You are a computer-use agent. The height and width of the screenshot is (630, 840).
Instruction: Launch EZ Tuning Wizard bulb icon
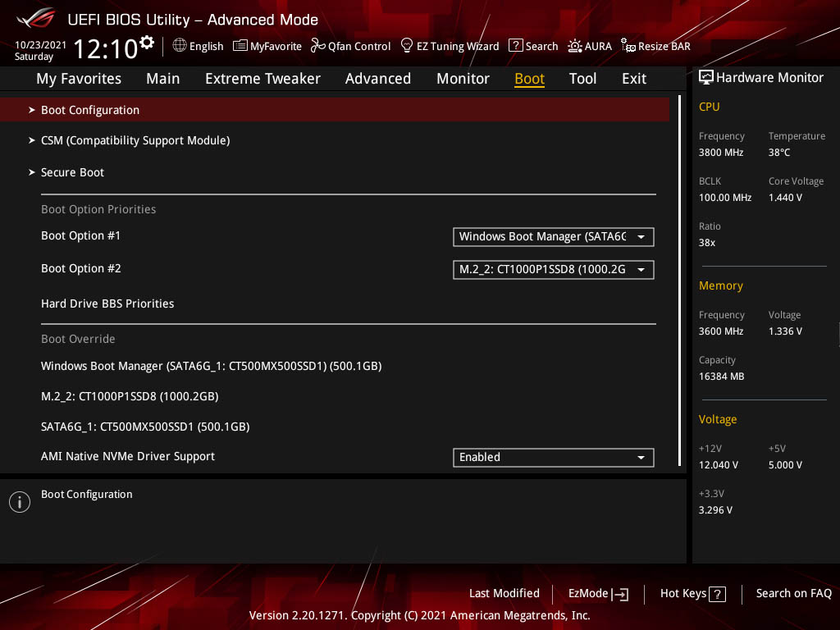[407, 46]
